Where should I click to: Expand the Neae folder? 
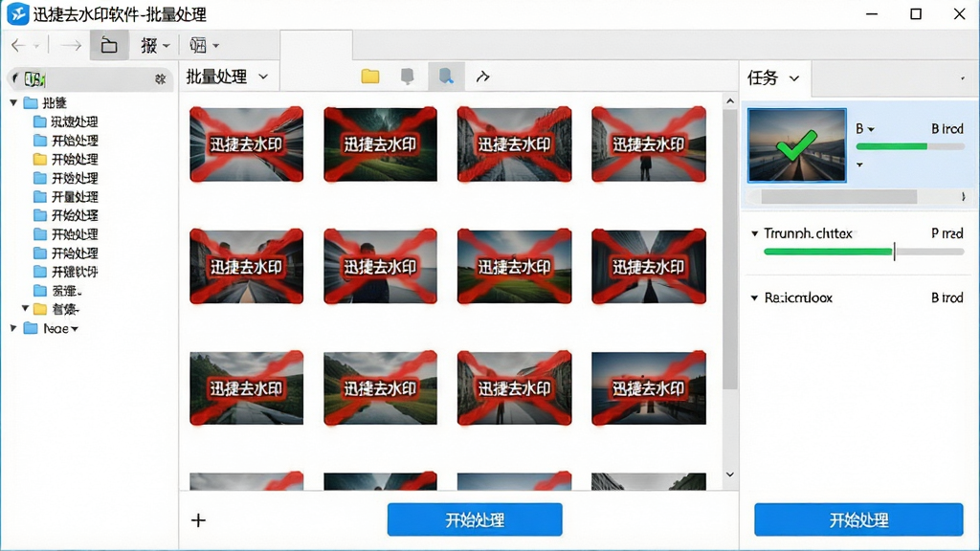click(13, 327)
